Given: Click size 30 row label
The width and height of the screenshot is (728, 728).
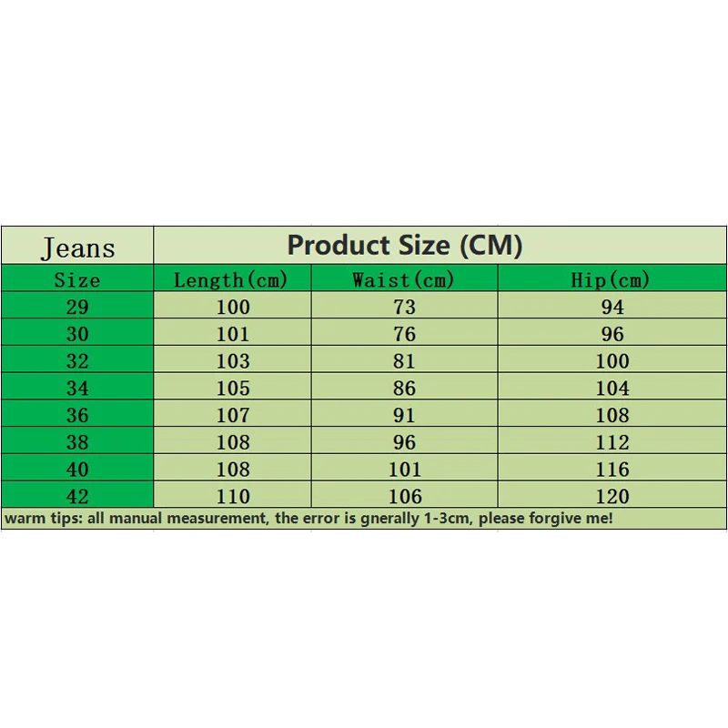Looking at the screenshot, I should [77, 334].
